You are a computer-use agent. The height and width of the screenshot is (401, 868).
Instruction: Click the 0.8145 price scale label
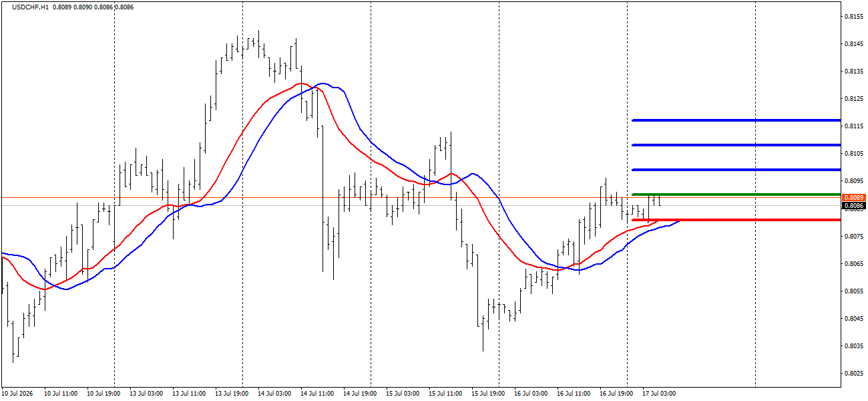coord(855,43)
